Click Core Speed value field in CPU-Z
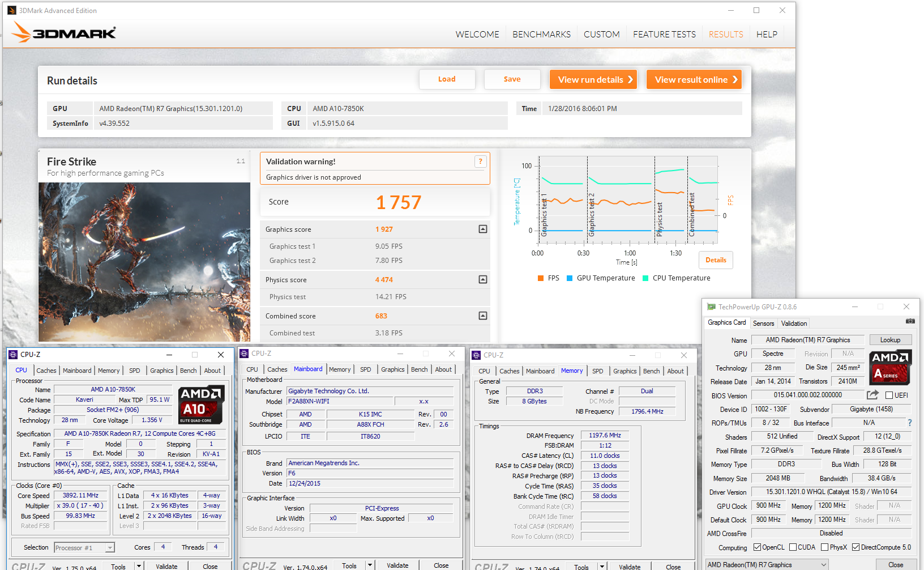This screenshot has width=924, height=570. tap(80, 495)
